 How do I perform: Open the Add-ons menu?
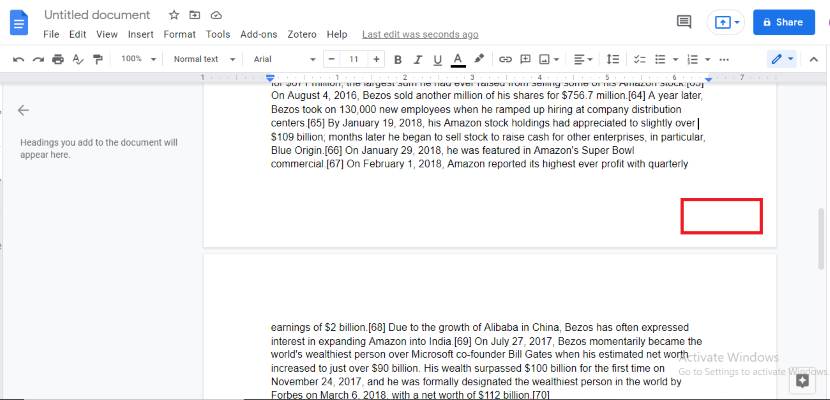(x=259, y=34)
